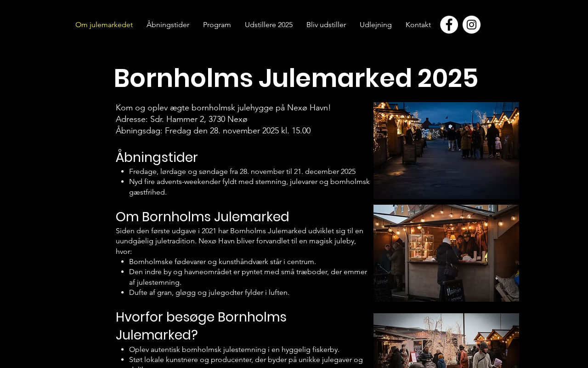
Task: Select Program in the navigation bar
Action: 217,25
